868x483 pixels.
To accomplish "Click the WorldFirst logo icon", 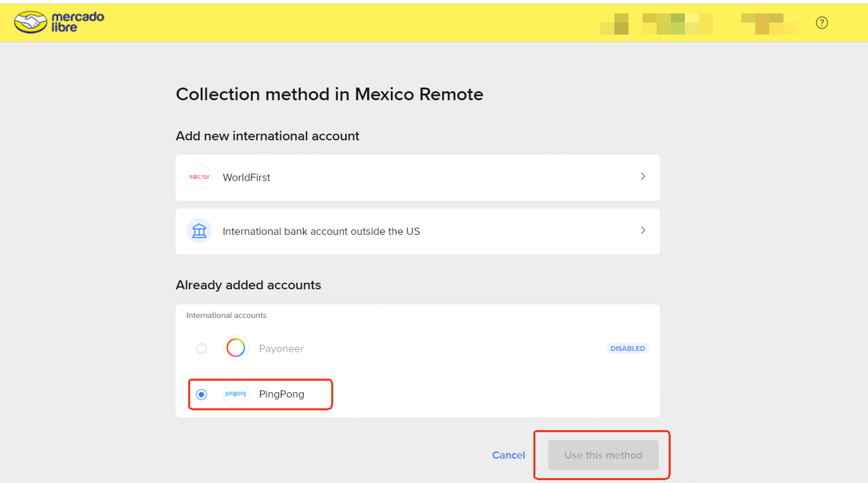I will click(199, 178).
